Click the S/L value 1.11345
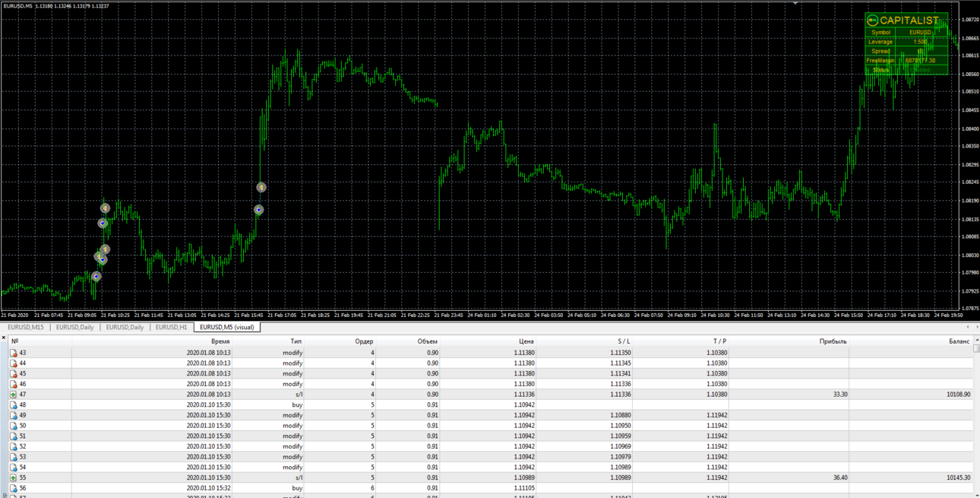 click(620, 363)
